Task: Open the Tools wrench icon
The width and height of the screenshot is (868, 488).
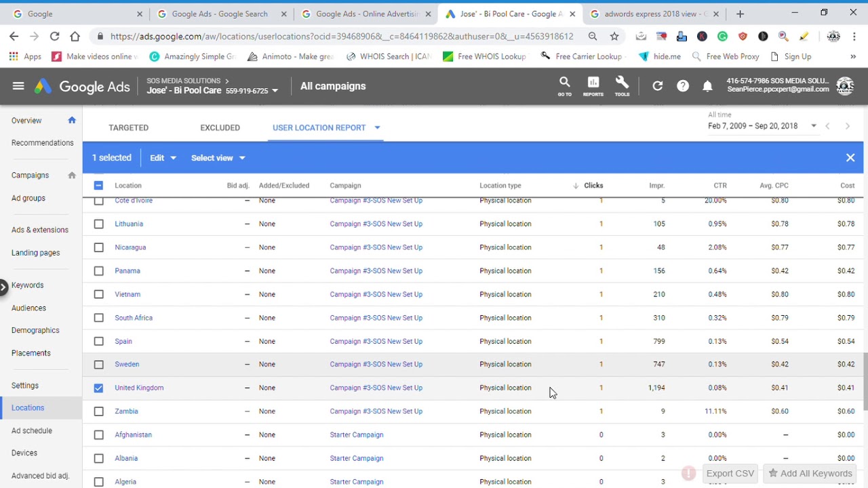Action: 622,84
